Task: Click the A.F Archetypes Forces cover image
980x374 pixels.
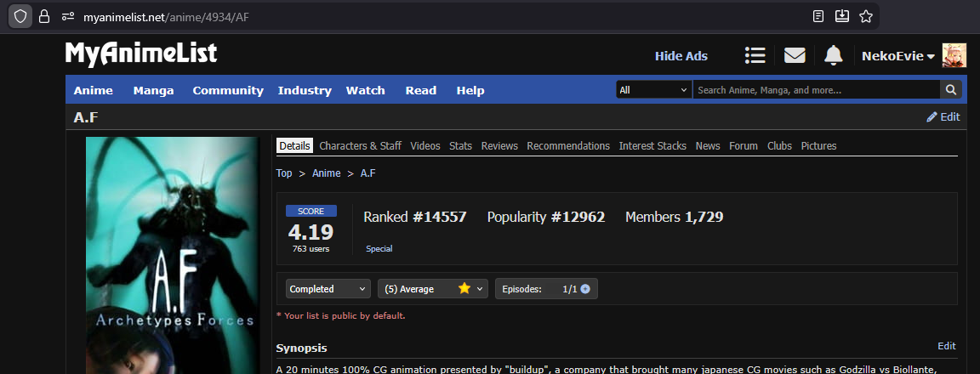Action: click(x=173, y=255)
